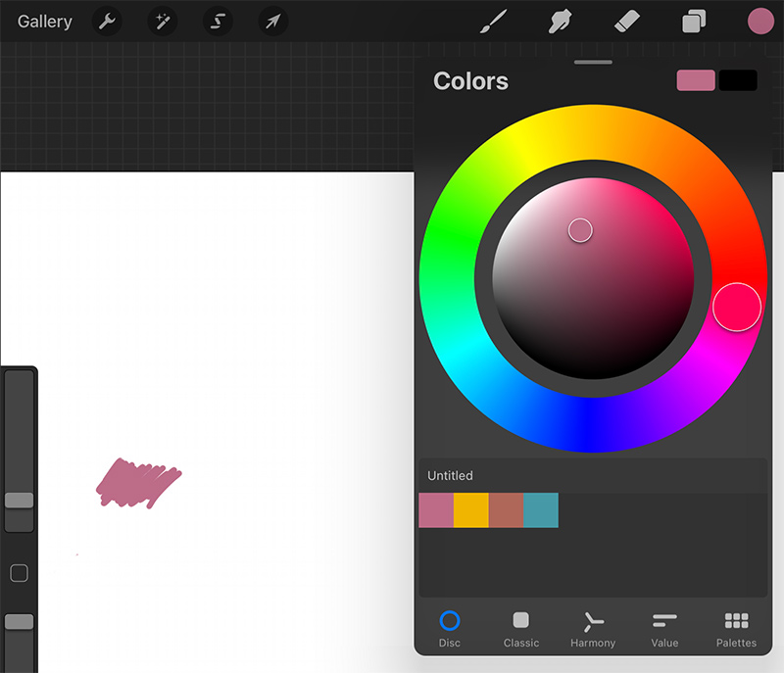Viewport: 784px width, 673px height.
Task: Open the Harmony color tab
Action: (593, 629)
